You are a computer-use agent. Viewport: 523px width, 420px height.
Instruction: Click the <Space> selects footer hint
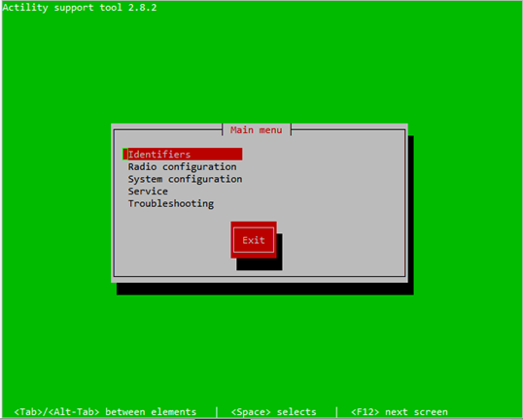coord(273,412)
